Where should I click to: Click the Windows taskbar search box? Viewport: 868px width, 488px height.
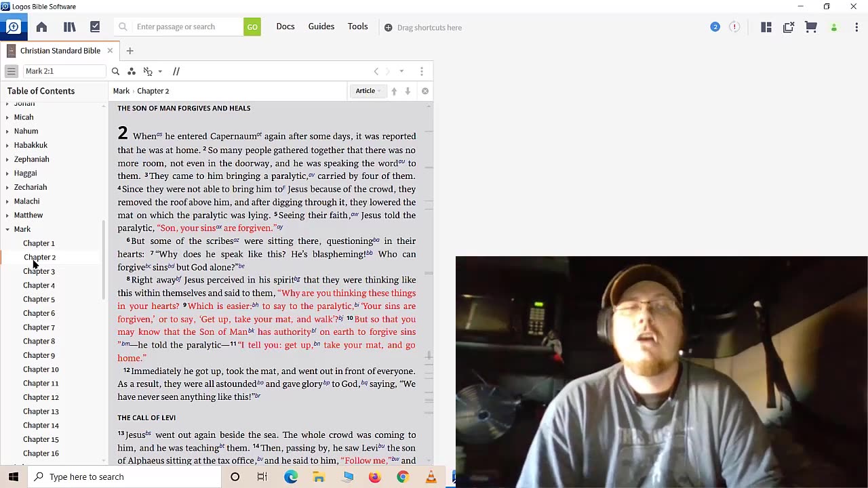tap(125, 476)
